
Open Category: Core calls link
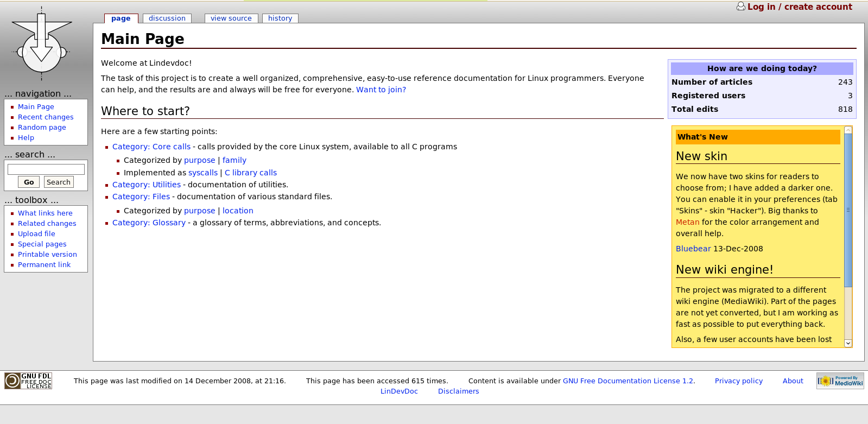[x=151, y=147]
